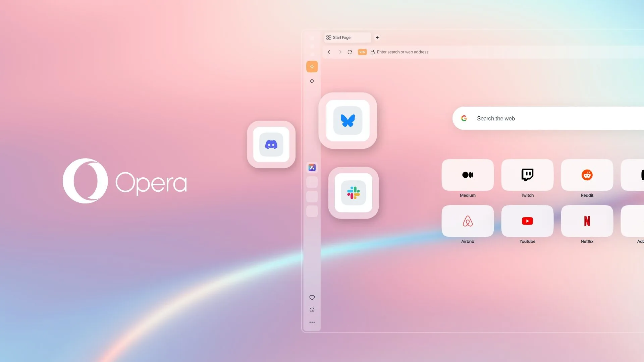Toggle the Opera sidebar favorites heart icon
This screenshot has height=362, width=644.
tap(312, 297)
